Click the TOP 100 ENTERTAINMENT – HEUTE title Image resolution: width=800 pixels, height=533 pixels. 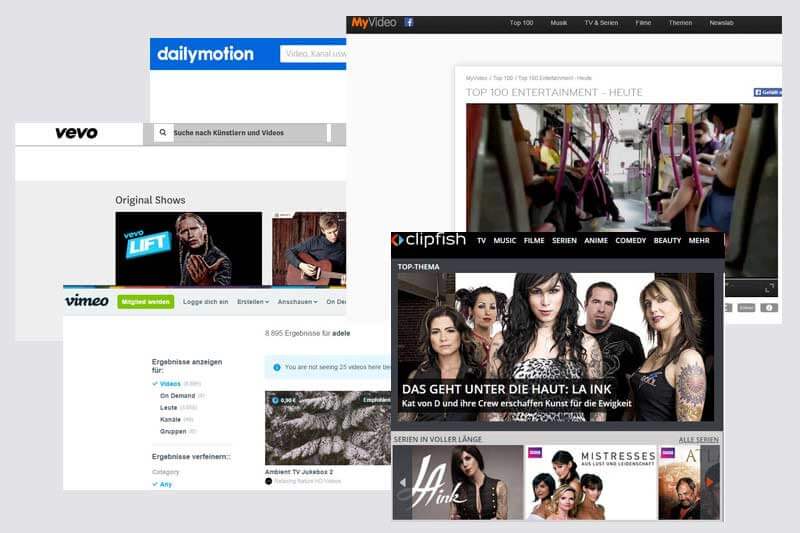[x=554, y=92]
